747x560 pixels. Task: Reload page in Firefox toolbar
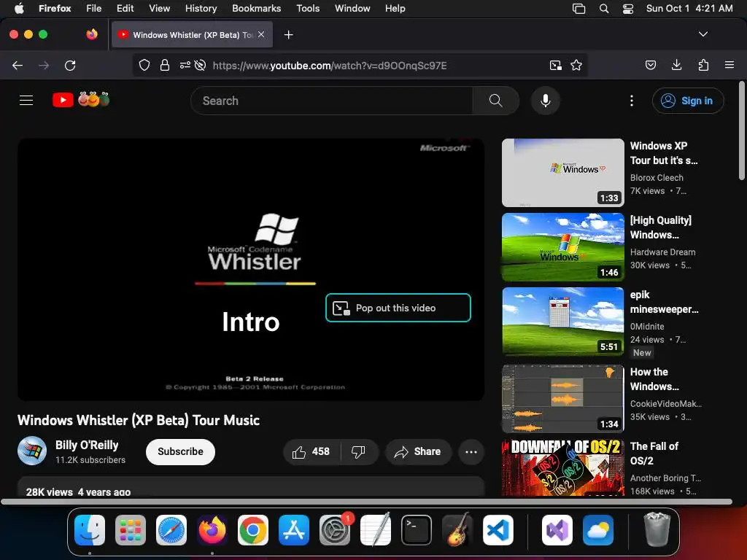[70, 65]
